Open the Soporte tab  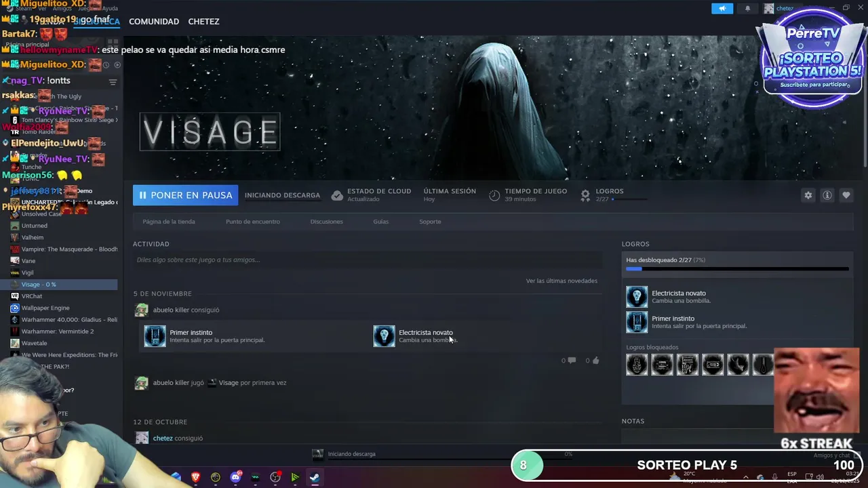[x=430, y=222]
